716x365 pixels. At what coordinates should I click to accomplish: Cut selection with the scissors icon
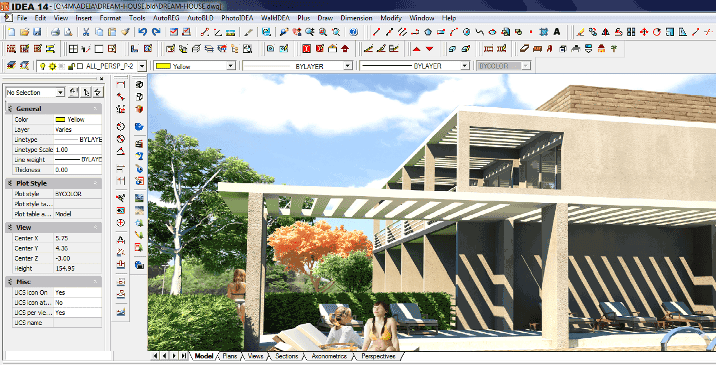pos(85,32)
